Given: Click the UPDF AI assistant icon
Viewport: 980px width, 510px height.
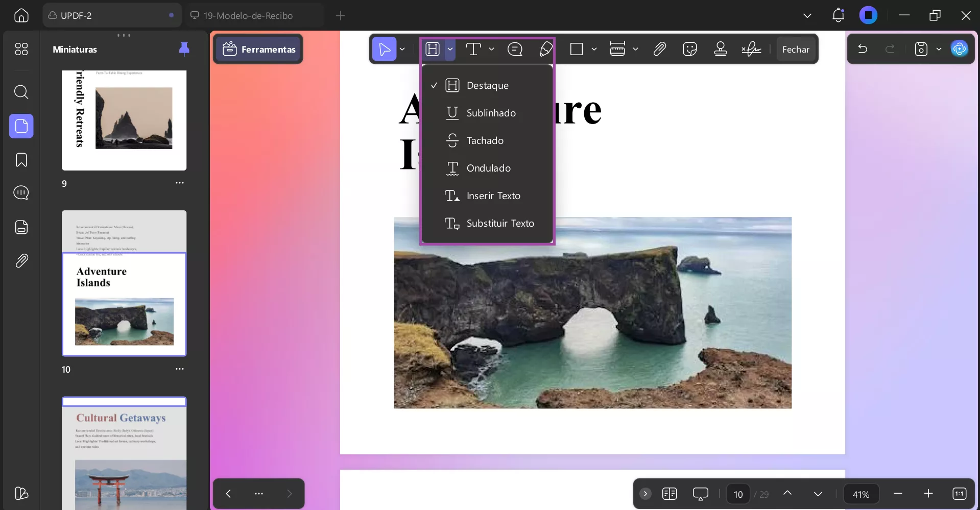Looking at the screenshot, I should 960,49.
